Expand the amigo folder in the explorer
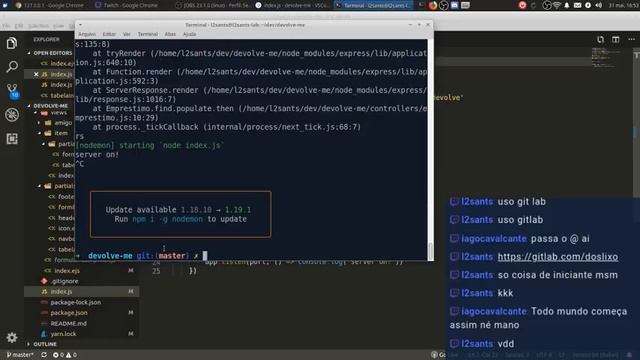The width and height of the screenshot is (640, 360). click(57, 122)
